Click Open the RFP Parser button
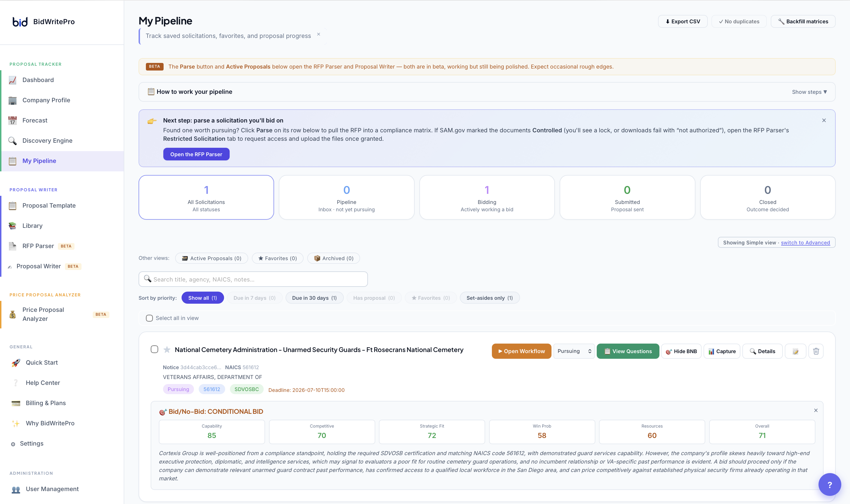The width and height of the screenshot is (850, 504). click(196, 154)
